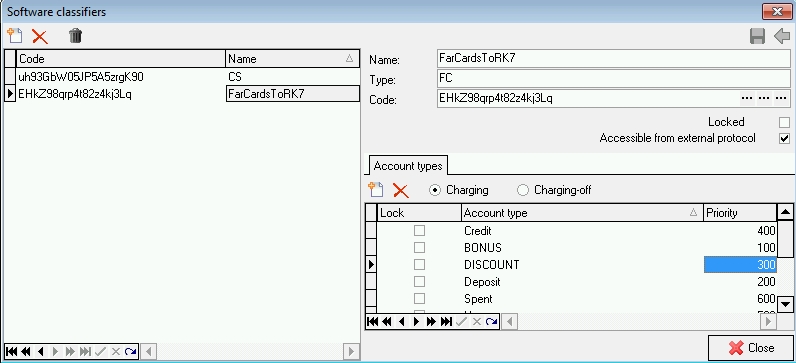Sort by the Priority column header
The width and height of the screenshot is (796, 363).
[x=740, y=213]
